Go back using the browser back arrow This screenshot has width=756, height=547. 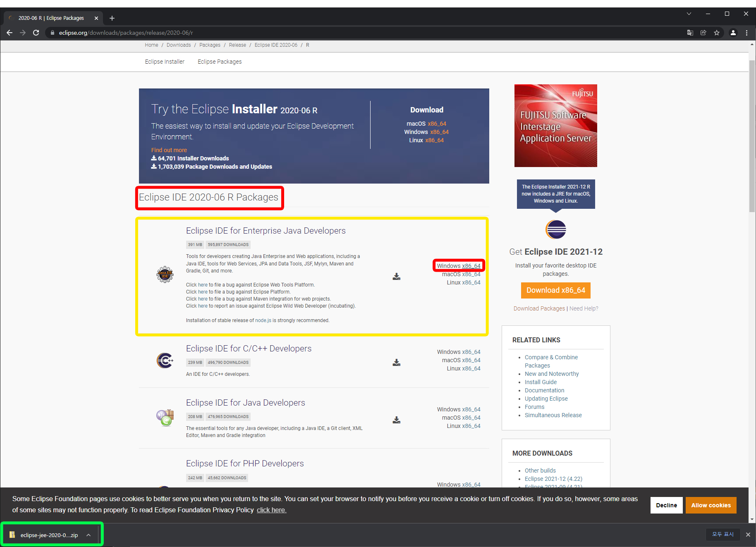(10, 33)
